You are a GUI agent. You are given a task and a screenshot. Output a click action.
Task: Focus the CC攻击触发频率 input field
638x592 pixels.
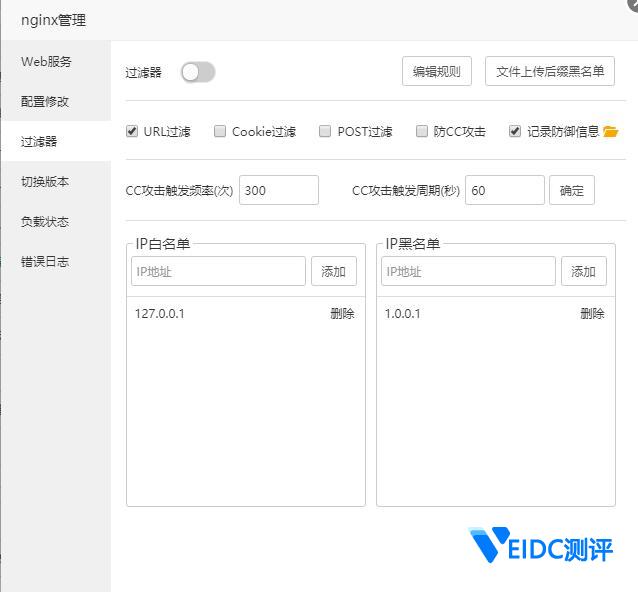[x=279, y=190]
